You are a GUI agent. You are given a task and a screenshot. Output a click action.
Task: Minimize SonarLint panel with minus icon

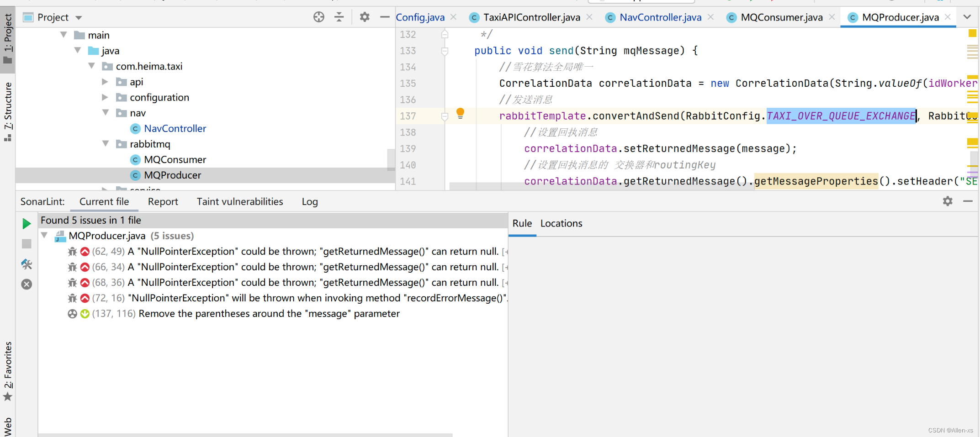pyautogui.click(x=968, y=201)
